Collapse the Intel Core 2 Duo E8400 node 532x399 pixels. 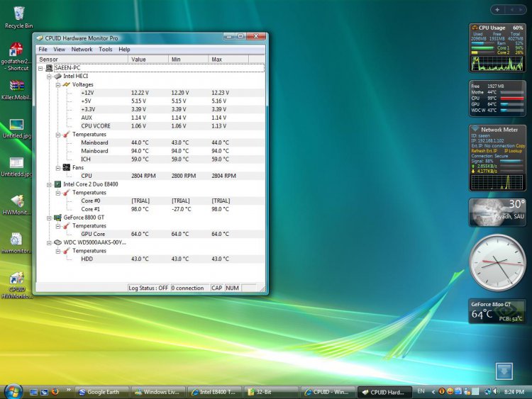pos(49,184)
